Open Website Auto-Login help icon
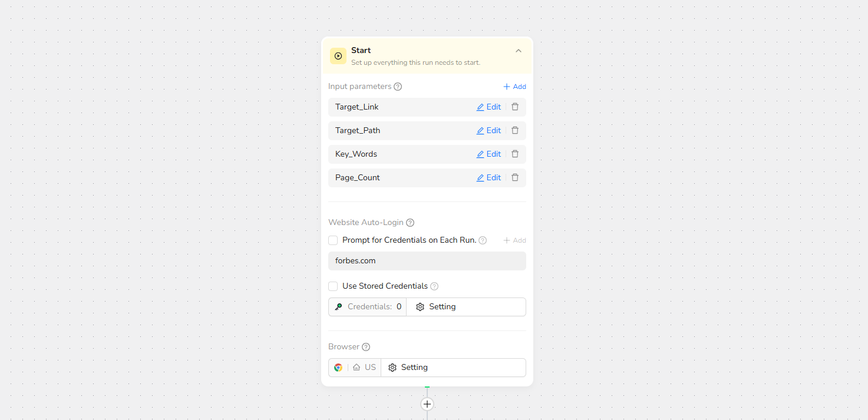 410,223
